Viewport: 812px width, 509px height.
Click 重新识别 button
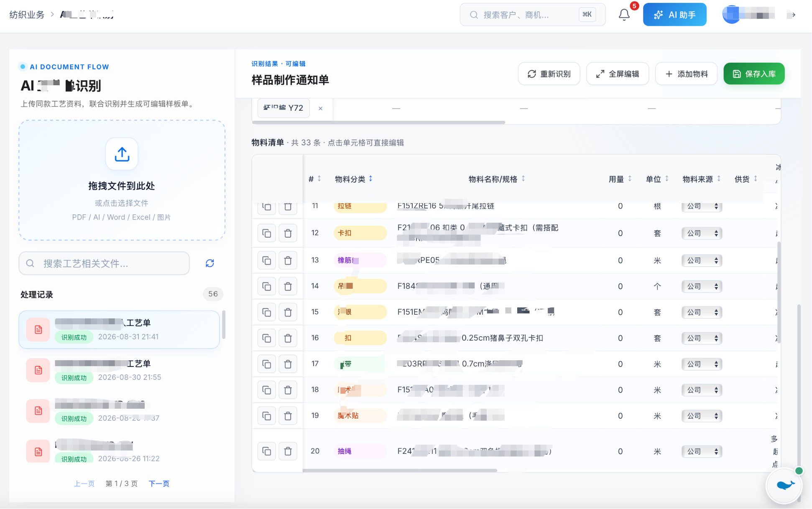[x=549, y=74]
